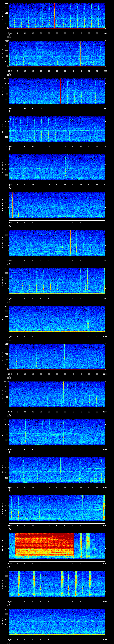114x644 pixels.
Task: Select the 8:00 end time label
Action: pos(105,260)
